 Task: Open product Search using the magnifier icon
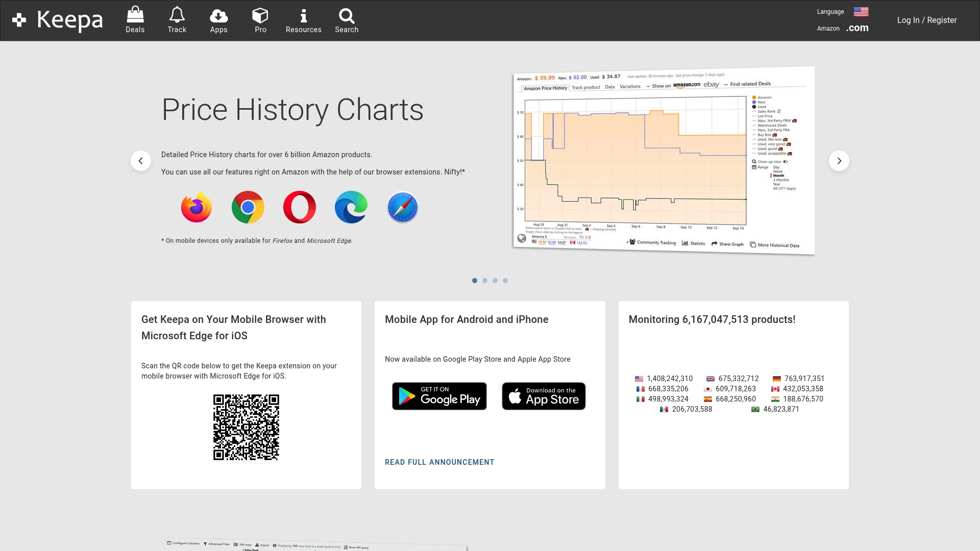[347, 19]
